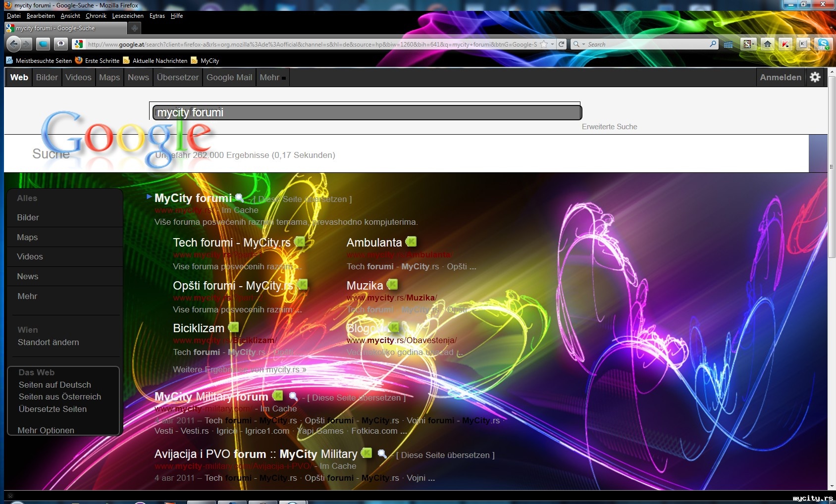Click green Kaspersky badge next to Ambulanta
Viewport: 836px width, 504px height.
click(x=411, y=242)
